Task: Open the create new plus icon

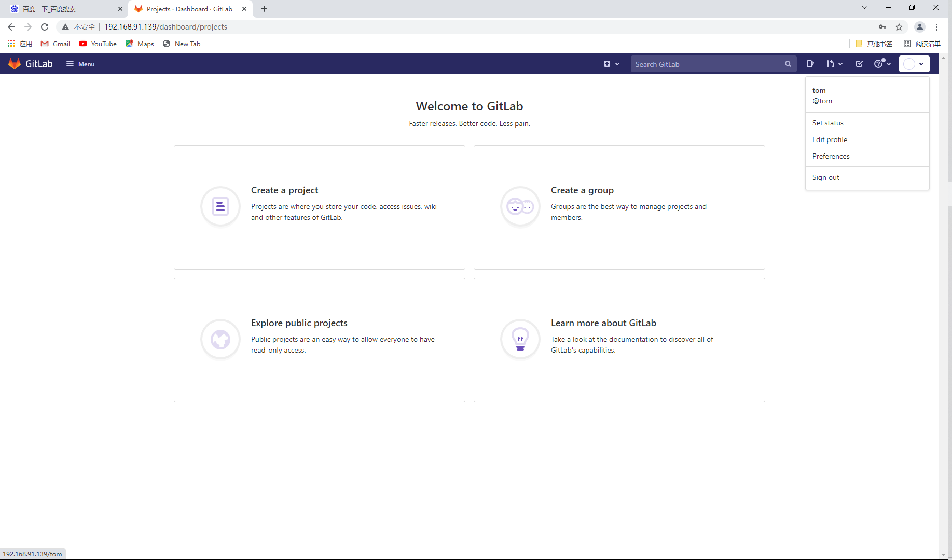Action: tap(607, 64)
